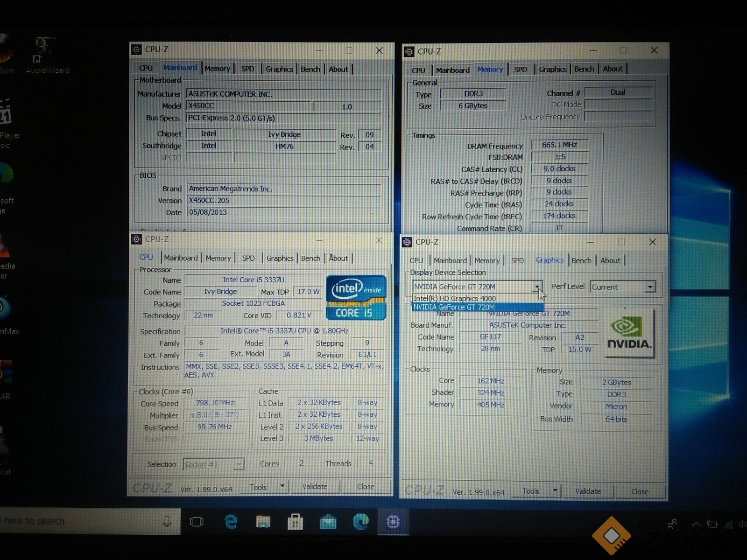Click the BIOS date 05/08/2013 field
Image resolution: width=747 pixels, height=560 pixels.
(x=284, y=212)
